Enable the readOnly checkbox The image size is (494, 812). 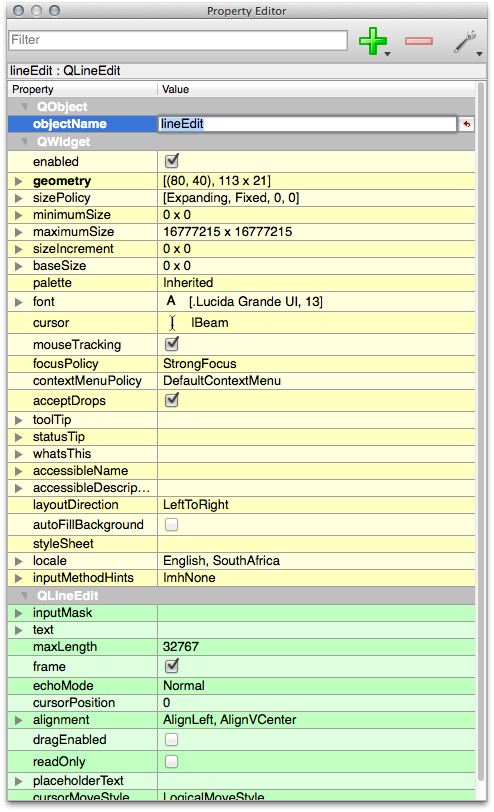coord(171,761)
